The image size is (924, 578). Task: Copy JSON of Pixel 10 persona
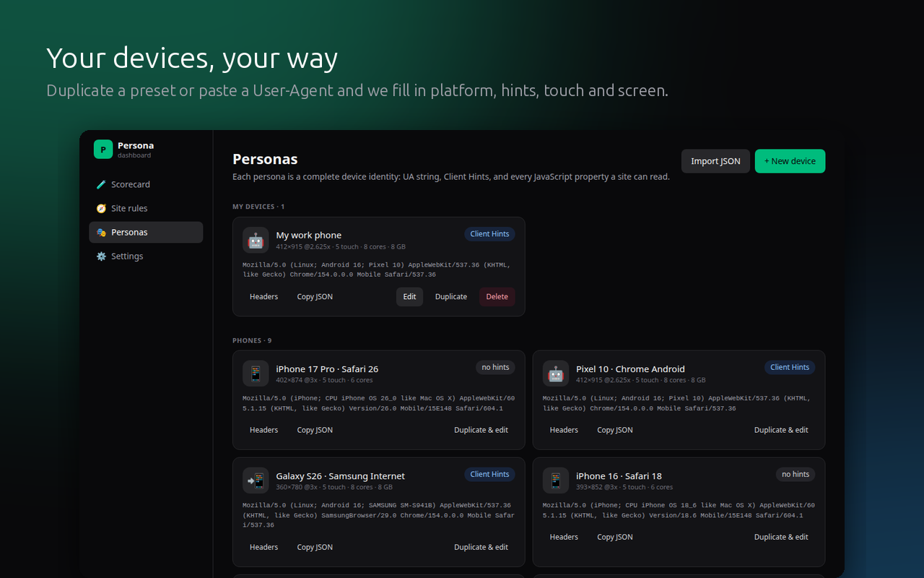(615, 430)
